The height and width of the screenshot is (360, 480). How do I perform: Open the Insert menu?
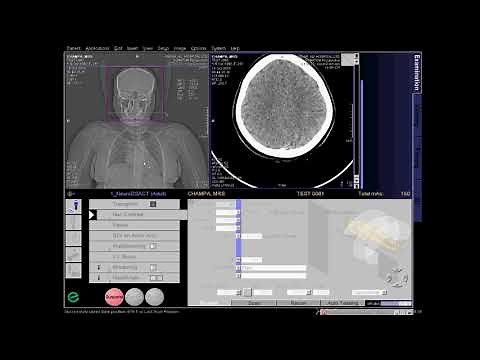click(x=132, y=48)
